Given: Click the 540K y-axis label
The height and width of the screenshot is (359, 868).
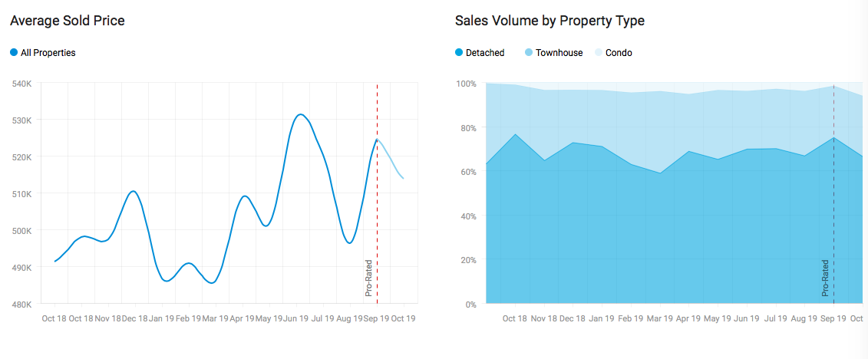Looking at the screenshot, I should pyautogui.click(x=21, y=84).
